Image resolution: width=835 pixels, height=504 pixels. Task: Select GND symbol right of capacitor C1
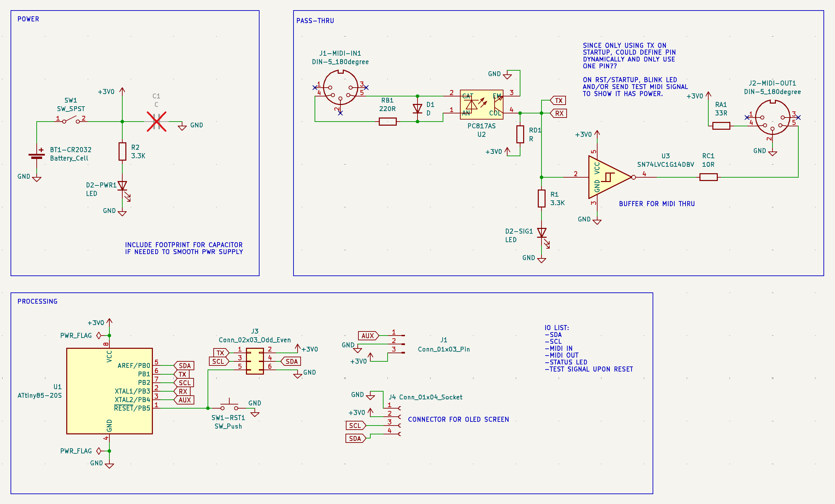click(182, 126)
